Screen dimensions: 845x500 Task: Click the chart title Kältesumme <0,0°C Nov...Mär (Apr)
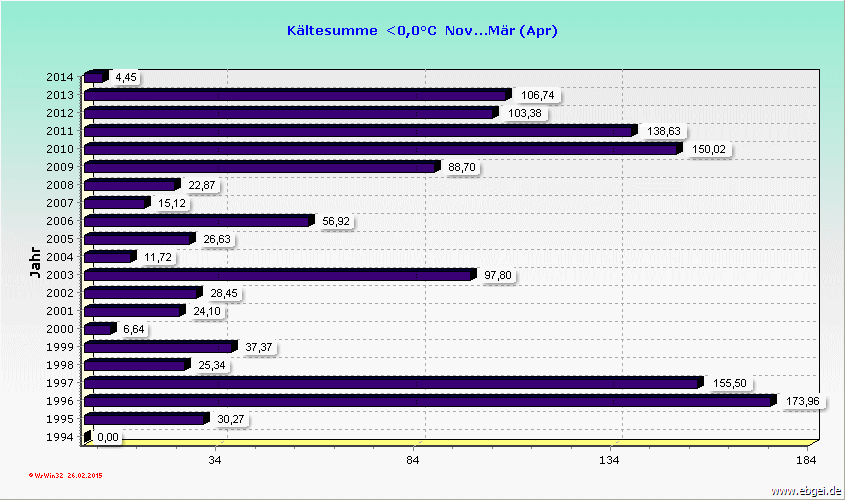tap(422, 31)
